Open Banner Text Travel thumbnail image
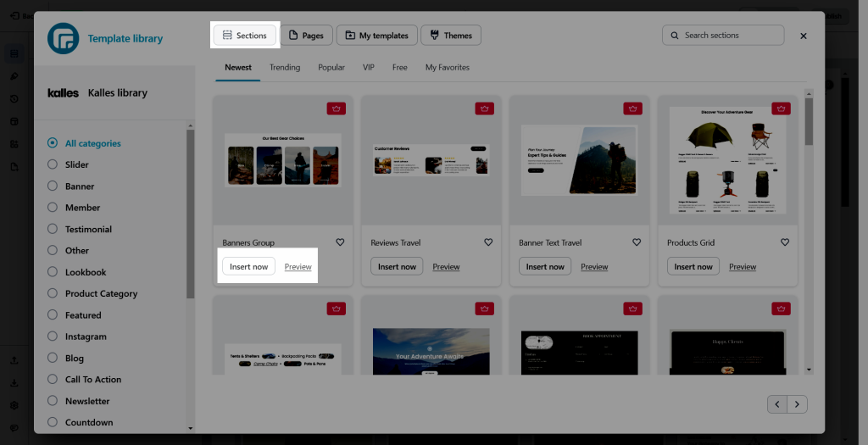This screenshot has width=868, height=445. point(580,160)
